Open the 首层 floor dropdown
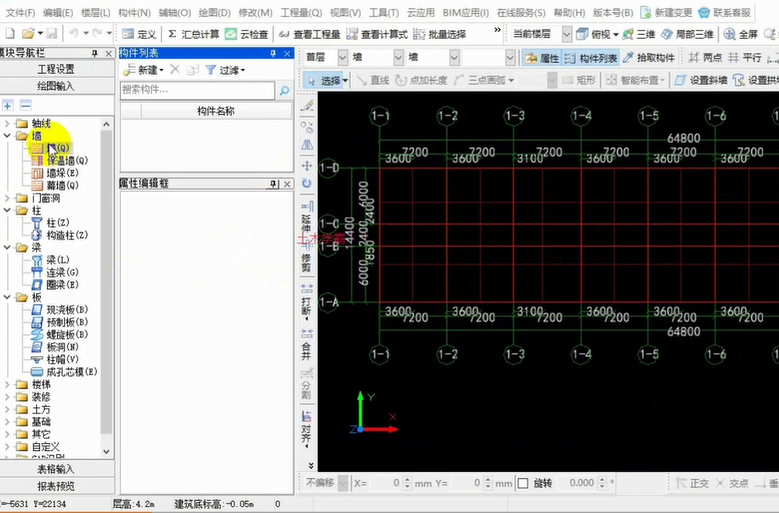 click(342, 58)
